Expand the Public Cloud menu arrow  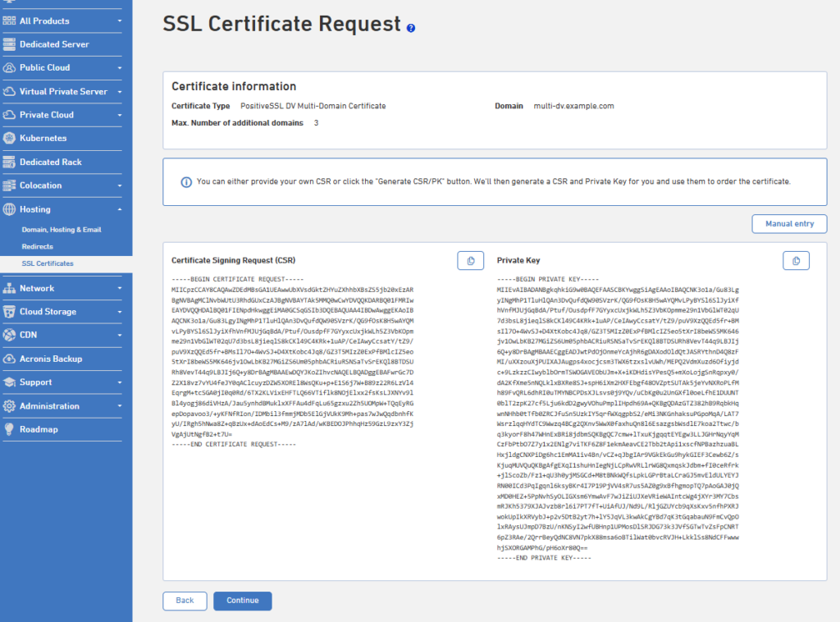pos(120,68)
